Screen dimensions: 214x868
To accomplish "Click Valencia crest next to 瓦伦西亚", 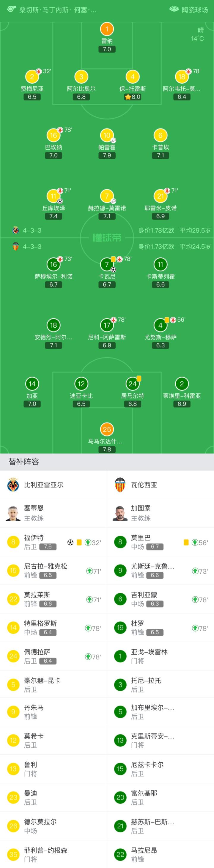I will [x=120, y=485].
